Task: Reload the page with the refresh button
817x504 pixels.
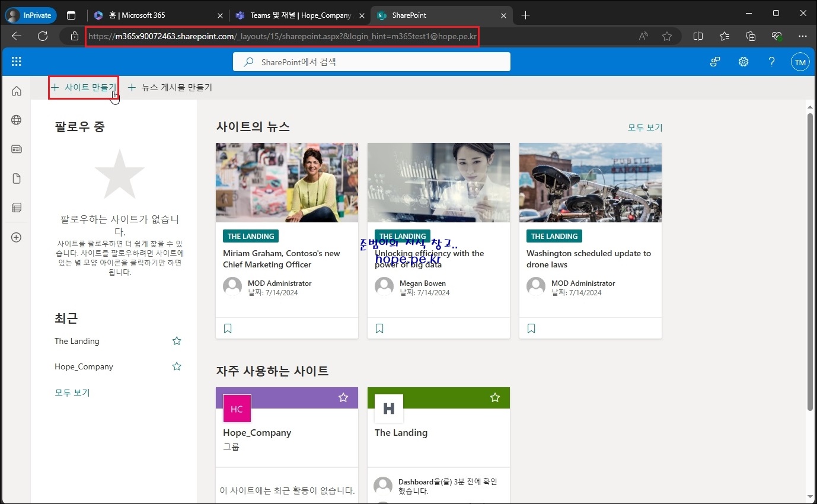Action: click(x=43, y=36)
